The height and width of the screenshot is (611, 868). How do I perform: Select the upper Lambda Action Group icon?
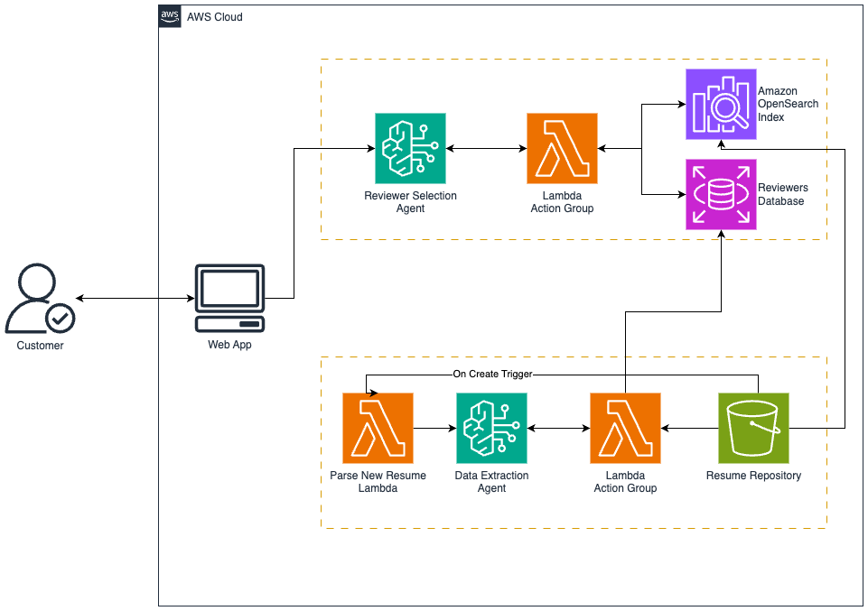click(x=562, y=148)
